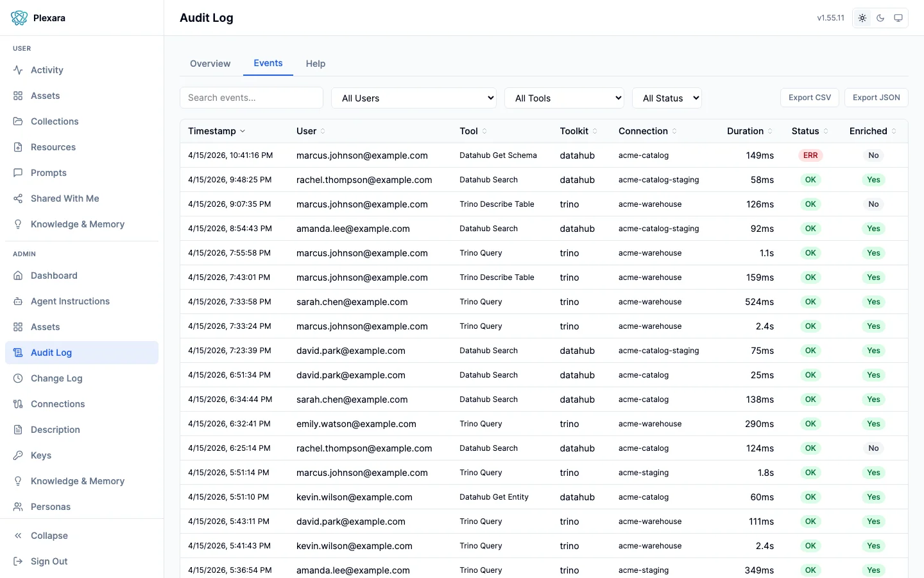924x578 pixels.
Task: Select the Events tab
Action: tap(268, 63)
